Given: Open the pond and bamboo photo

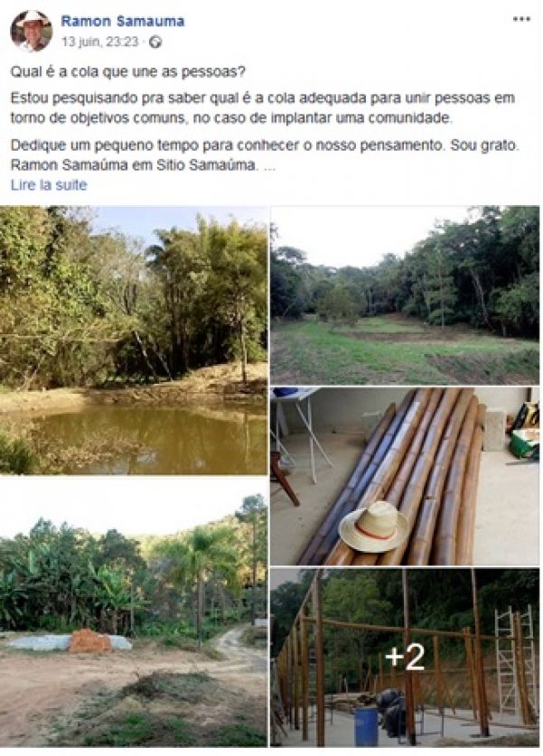Looking at the screenshot, I should [134, 341].
